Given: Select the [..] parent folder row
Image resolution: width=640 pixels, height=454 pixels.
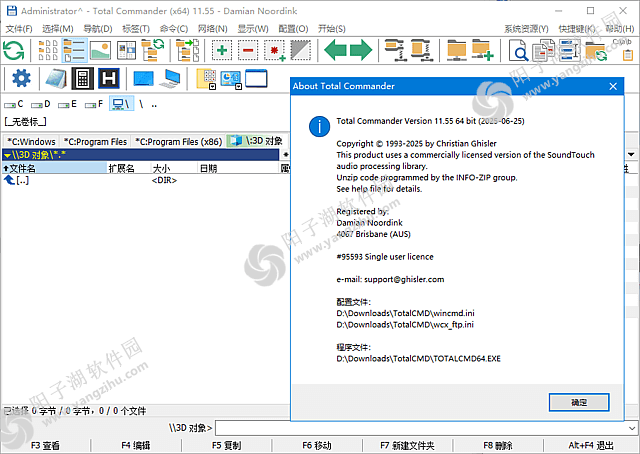Looking at the screenshot, I should [145, 180].
